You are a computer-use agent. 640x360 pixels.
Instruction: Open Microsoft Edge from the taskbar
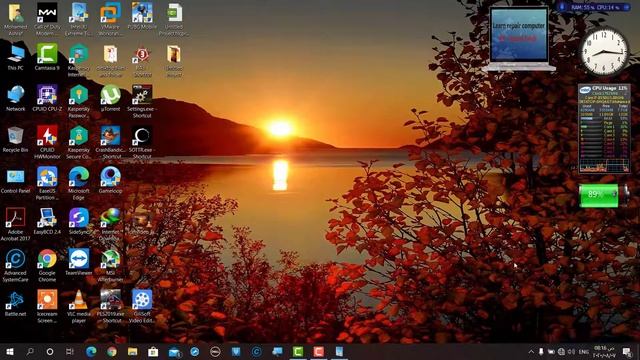(91, 351)
